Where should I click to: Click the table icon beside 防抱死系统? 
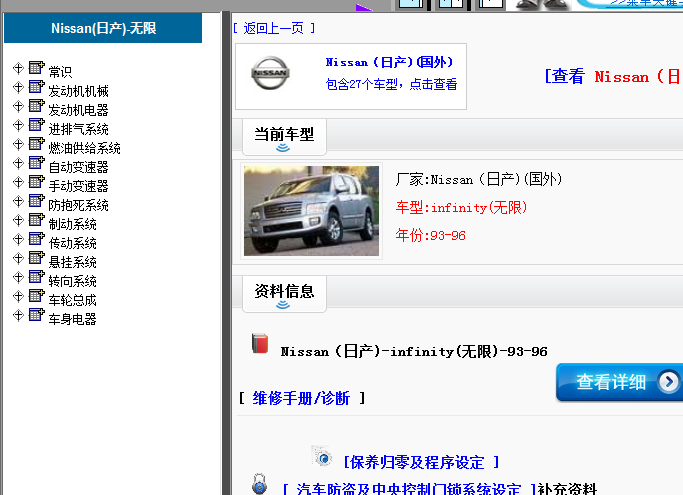pos(37,200)
